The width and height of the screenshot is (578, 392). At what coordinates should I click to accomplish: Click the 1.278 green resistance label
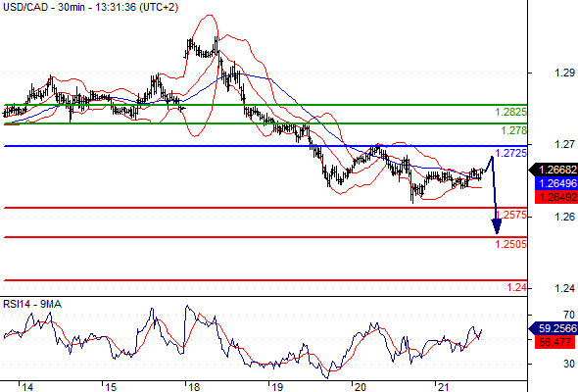(x=514, y=130)
